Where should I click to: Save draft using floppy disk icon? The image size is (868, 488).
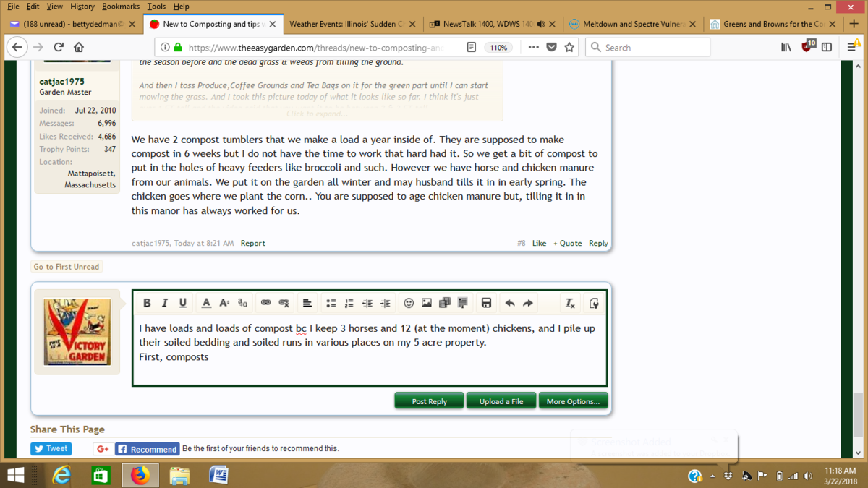pyautogui.click(x=486, y=303)
